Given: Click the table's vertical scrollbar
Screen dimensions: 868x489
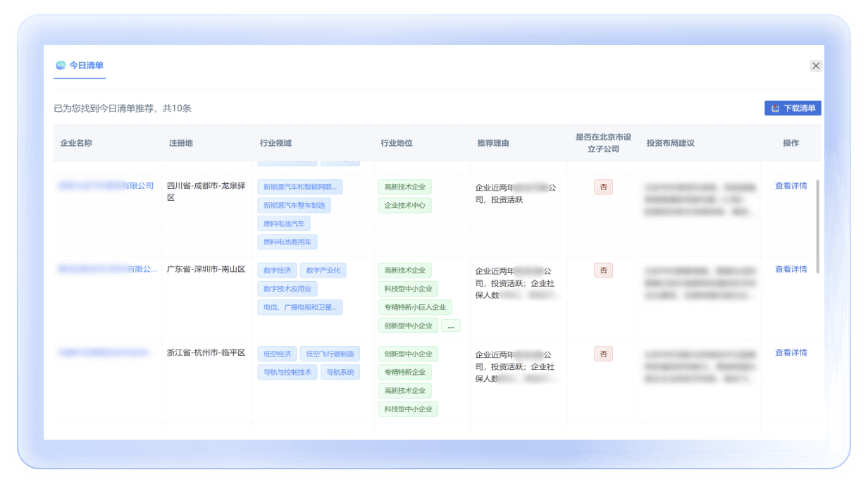Looking at the screenshot, I should (x=817, y=225).
